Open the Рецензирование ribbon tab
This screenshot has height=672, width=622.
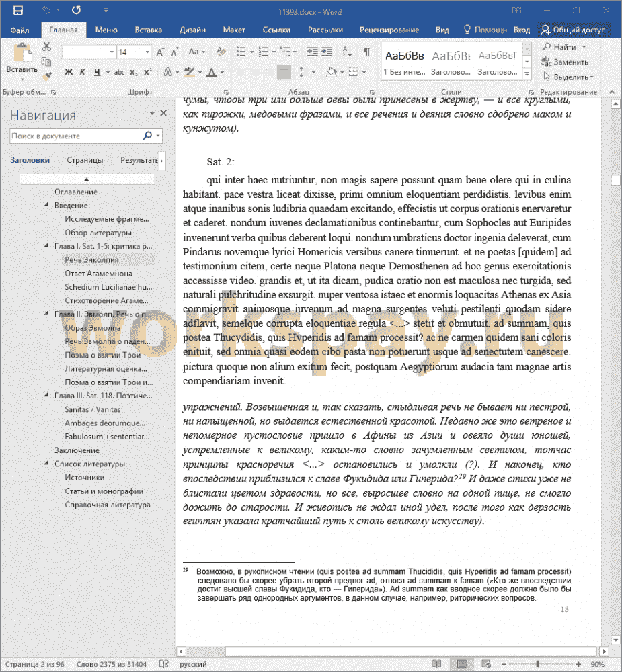tap(389, 30)
